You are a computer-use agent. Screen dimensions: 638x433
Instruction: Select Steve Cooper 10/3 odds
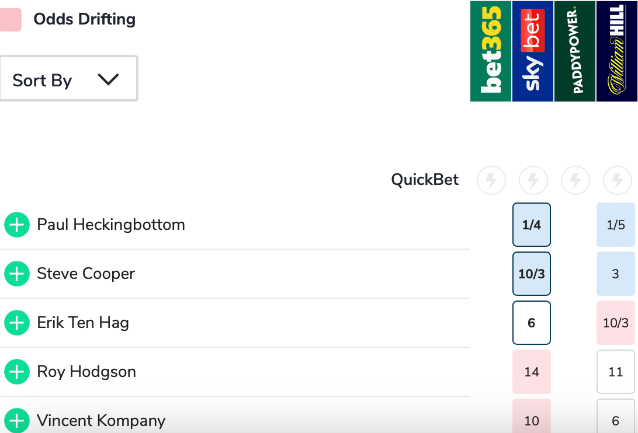532,274
